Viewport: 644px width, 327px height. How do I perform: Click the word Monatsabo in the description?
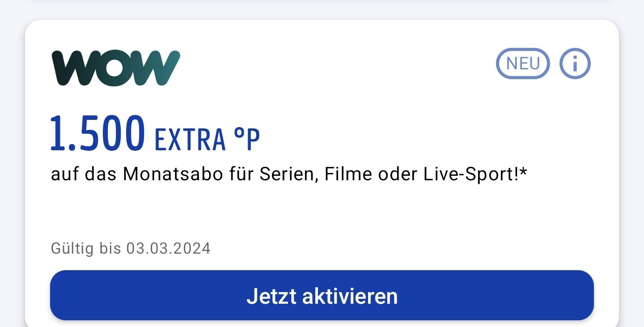[173, 174]
